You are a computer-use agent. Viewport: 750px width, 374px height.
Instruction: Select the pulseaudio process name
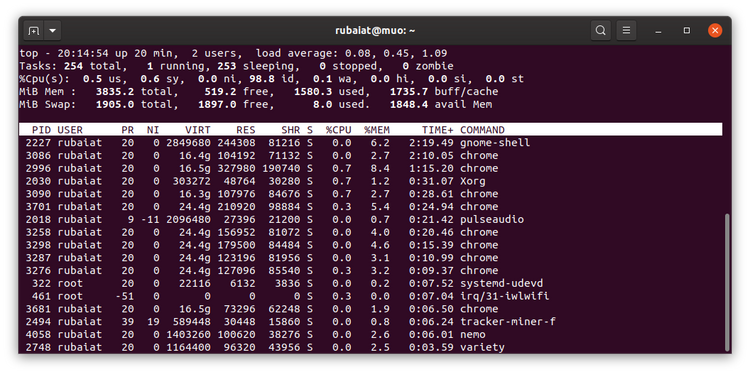tap(492, 220)
